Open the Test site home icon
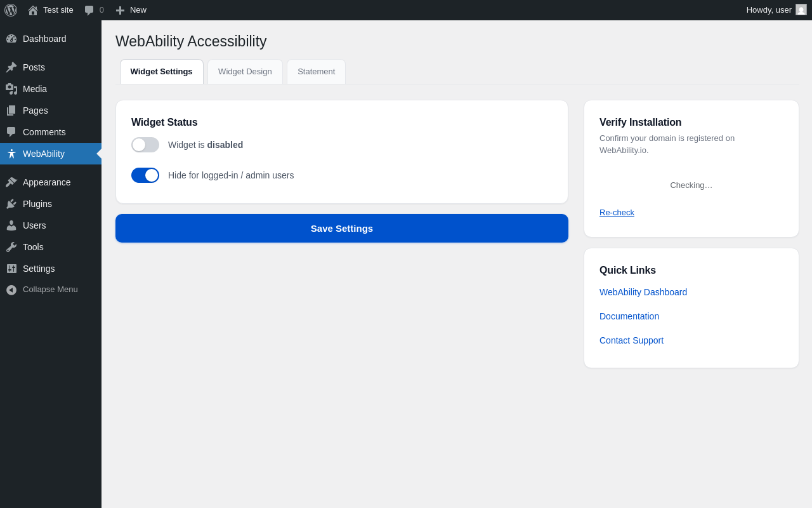The width and height of the screenshot is (812, 508). click(x=33, y=10)
